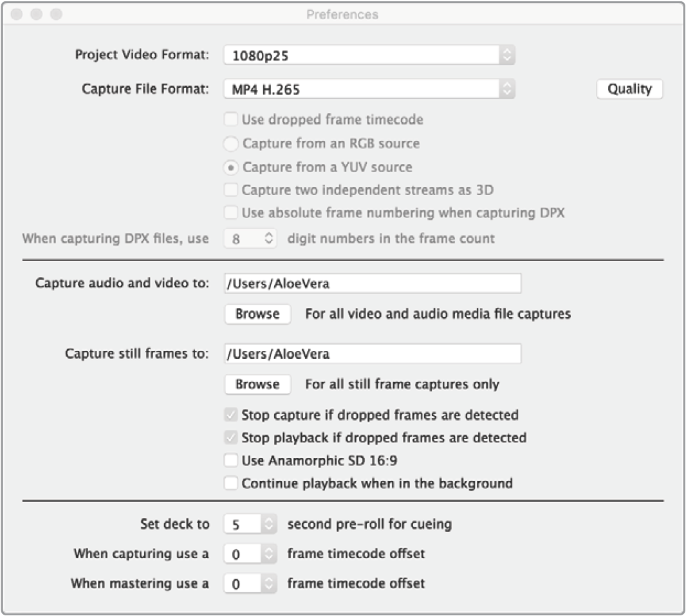This screenshot has height=616, width=686.
Task: Click the Quality button
Action: [629, 89]
